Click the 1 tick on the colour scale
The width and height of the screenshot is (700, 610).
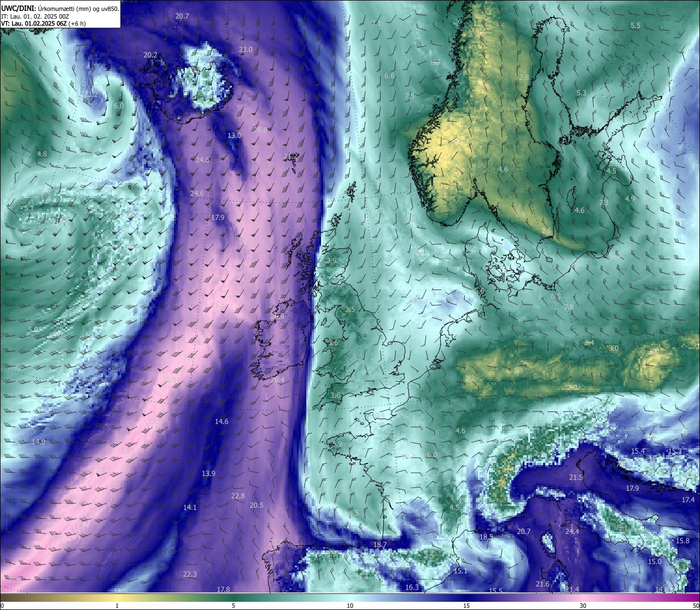point(117,605)
